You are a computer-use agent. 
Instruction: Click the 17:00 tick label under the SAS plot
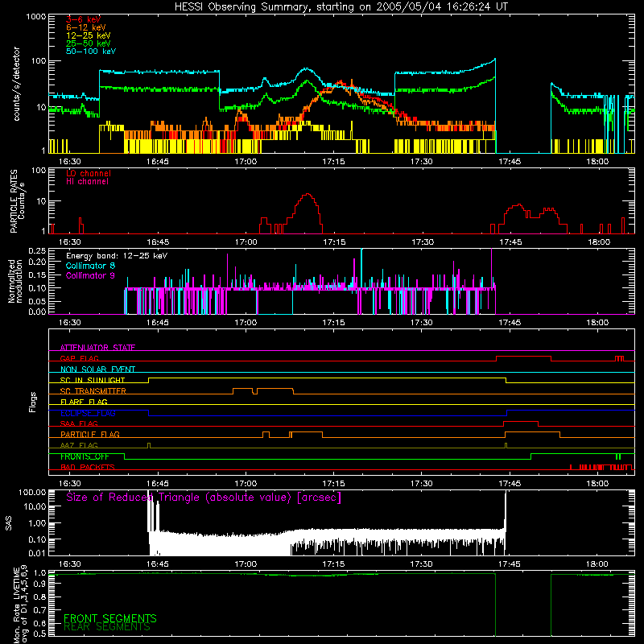pos(246,564)
